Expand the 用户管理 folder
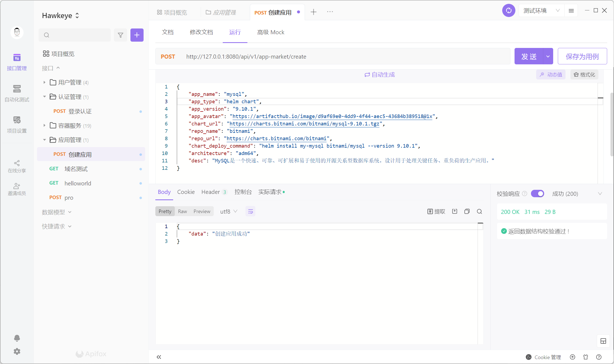 (44, 82)
